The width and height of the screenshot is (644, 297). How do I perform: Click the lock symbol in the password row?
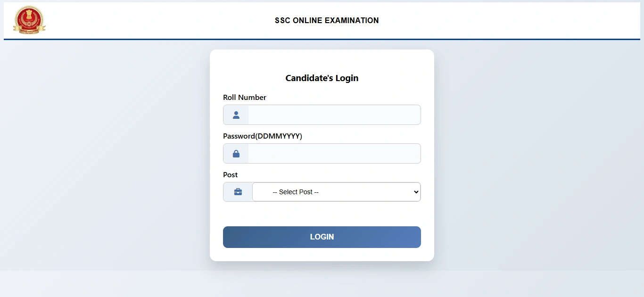coord(235,153)
